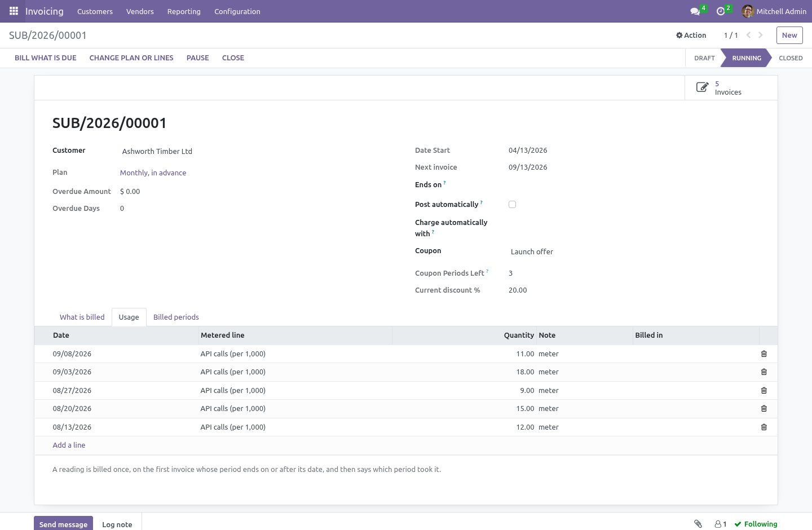
Task: Open the Invoices smart button edit icon
Action: [702, 87]
